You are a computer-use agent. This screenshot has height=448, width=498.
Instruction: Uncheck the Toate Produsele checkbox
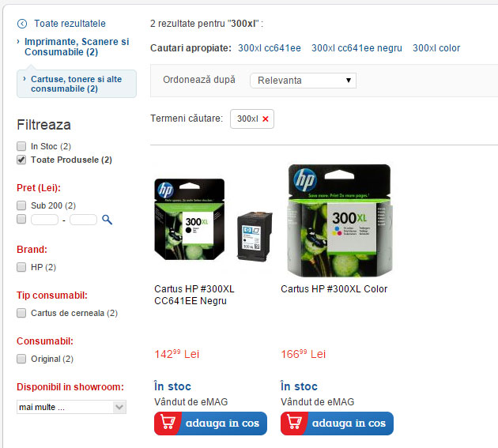click(x=21, y=160)
